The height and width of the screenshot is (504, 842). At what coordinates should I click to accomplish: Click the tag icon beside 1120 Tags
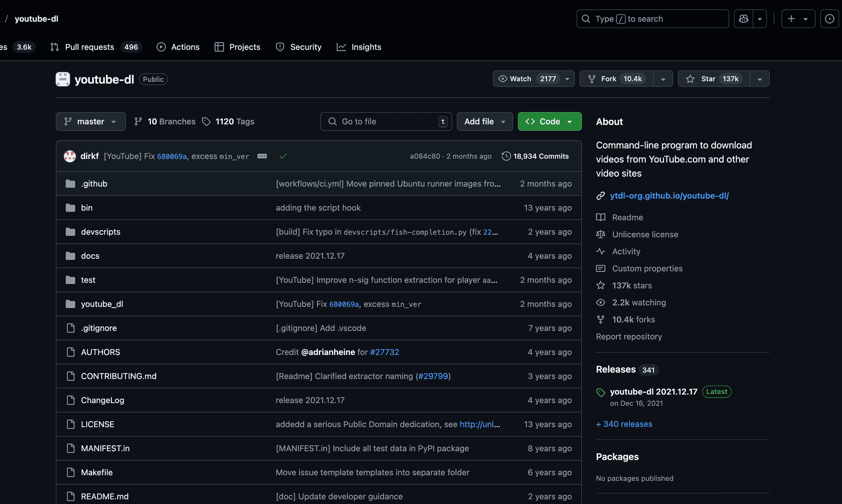(206, 121)
